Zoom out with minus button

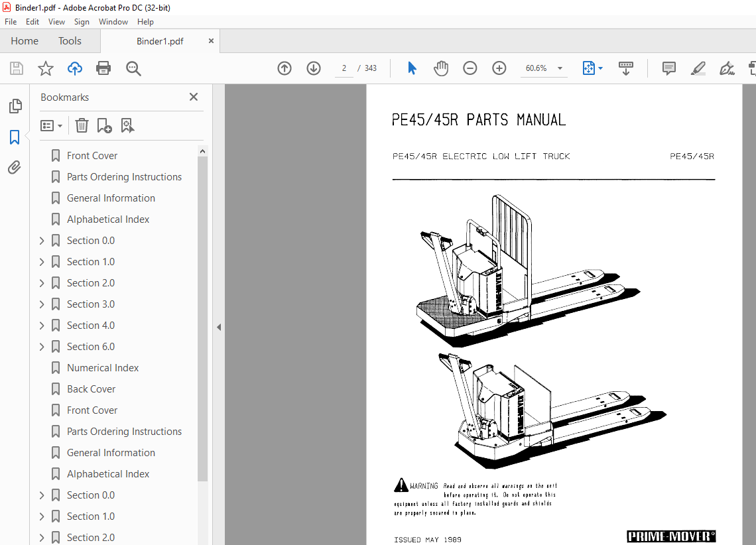[470, 68]
